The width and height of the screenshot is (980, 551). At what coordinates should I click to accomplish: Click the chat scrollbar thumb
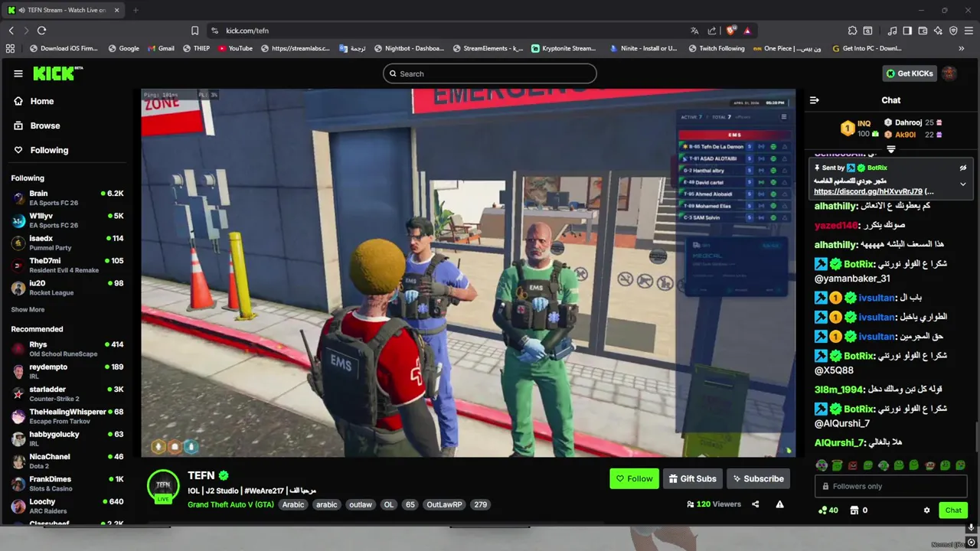[x=976, y=437]
